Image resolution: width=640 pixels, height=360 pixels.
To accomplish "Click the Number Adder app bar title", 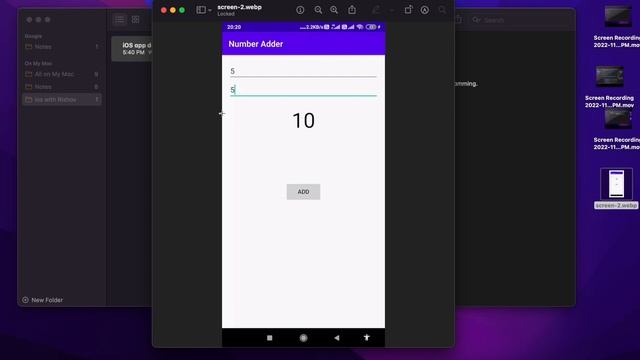I will (256, 44).
